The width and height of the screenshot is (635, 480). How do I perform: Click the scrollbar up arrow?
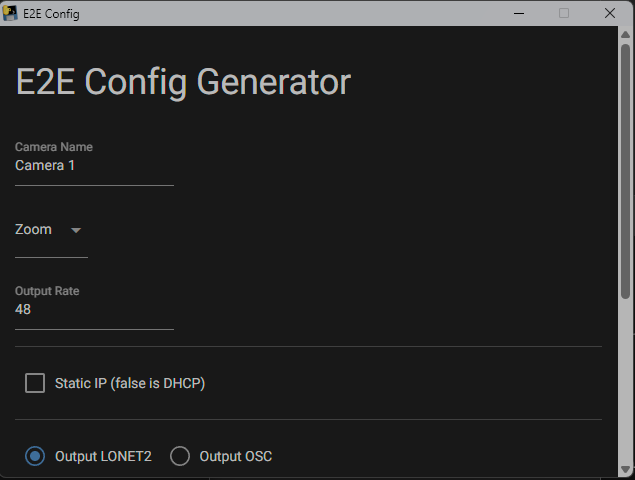pyautogui.click(x=626, y=36)
